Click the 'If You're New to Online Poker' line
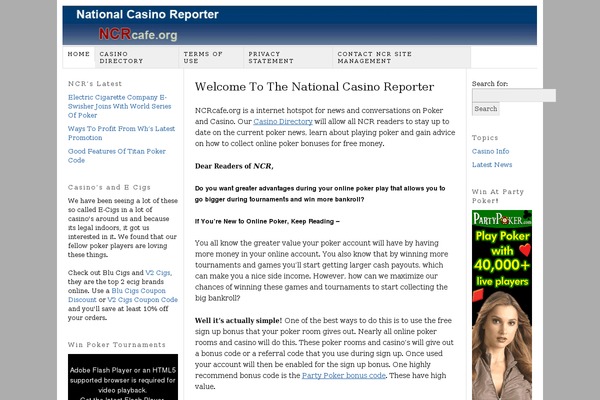This screenshot has width=600, height=400. coord(267,221)
